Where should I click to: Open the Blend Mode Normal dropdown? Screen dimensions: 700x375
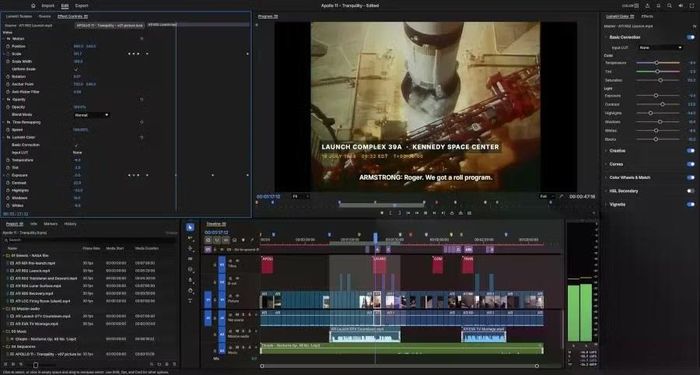92,115
